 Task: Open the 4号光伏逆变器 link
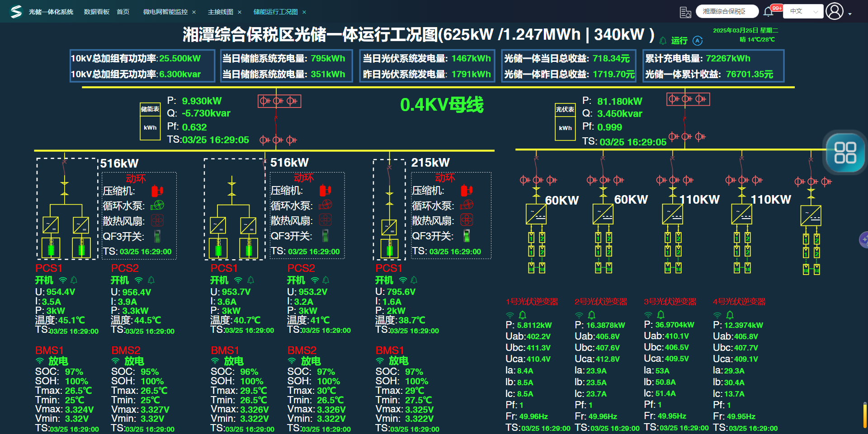tap(739, 302)
